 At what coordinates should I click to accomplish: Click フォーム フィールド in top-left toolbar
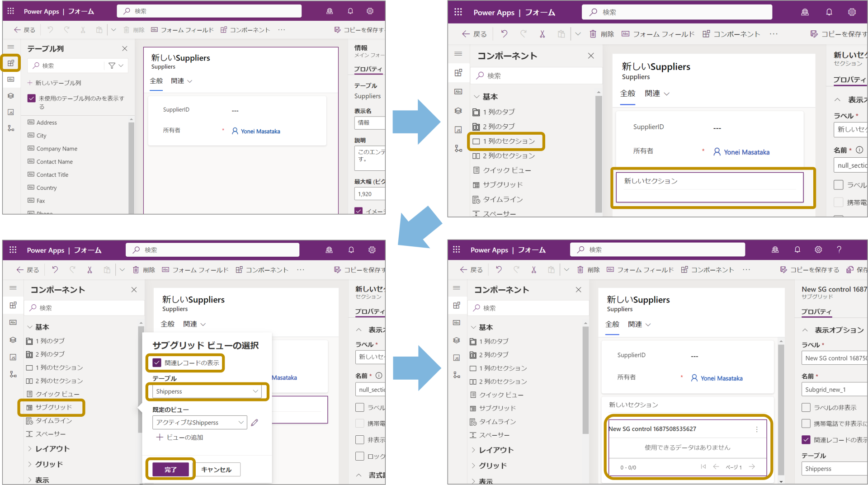pyautogui.click(x=182, y=30)
